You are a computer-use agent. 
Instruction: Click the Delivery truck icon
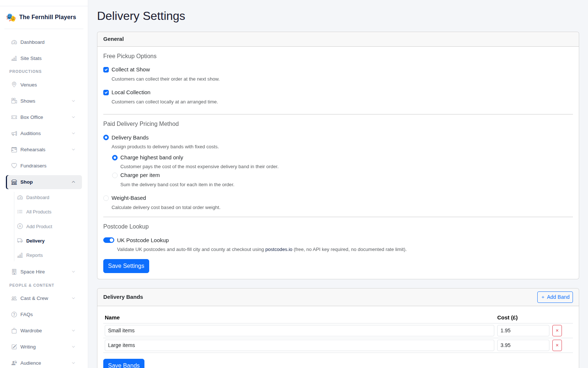point(20,241)
